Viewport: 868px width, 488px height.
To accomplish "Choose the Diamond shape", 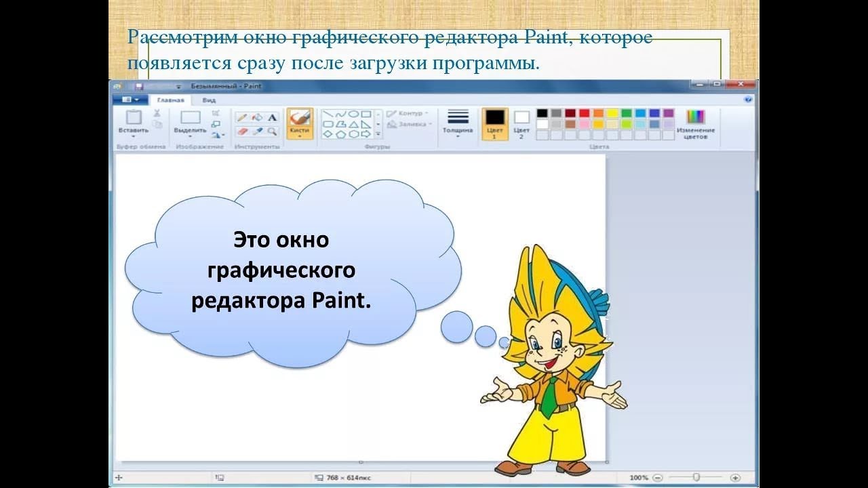I will click(328, 134).
